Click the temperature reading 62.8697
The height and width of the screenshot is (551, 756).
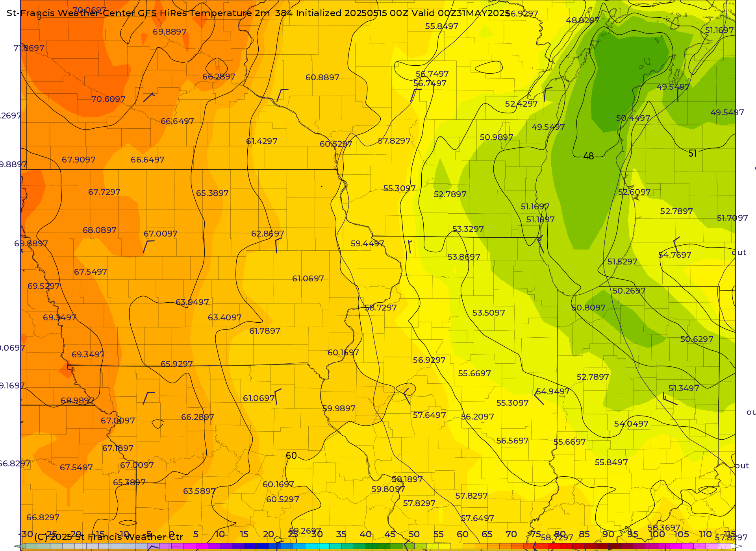tap(268, 234)
